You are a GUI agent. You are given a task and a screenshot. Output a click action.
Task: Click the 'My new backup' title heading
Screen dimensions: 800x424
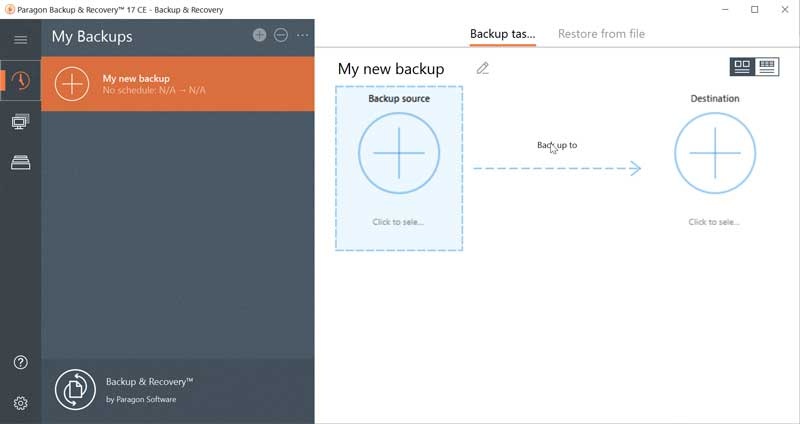(x=391, y=69)
